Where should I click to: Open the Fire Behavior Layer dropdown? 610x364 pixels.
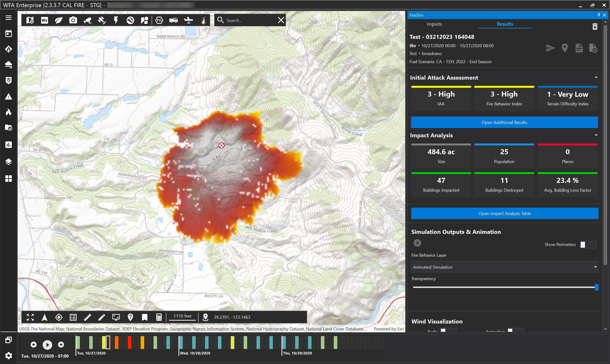coord(505,267)
